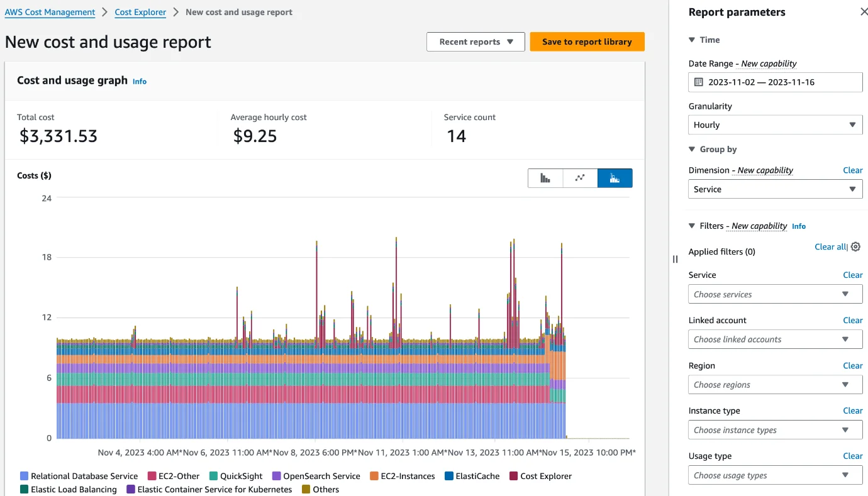The height and width of the screenshot is (496, 868).
Task: Click the calendar icon in Date Range
Action: tap(698, 82)
